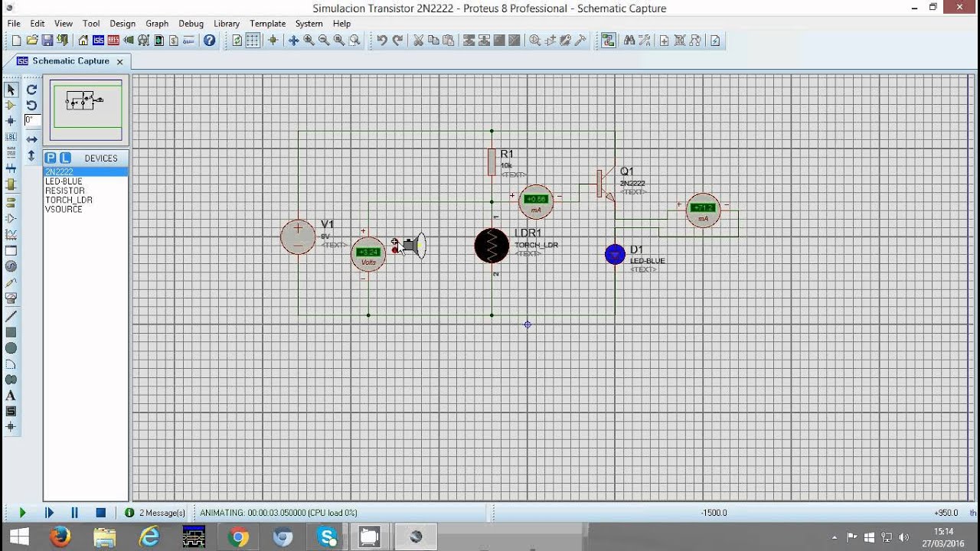Click the red ARES PCB Layout toolbar icon
The image size is (980, 551).
tap(113, 41)
